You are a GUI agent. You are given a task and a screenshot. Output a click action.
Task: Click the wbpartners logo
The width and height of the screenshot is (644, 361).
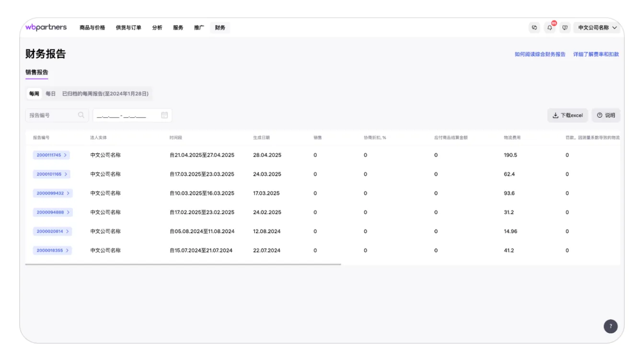point(46,27)
